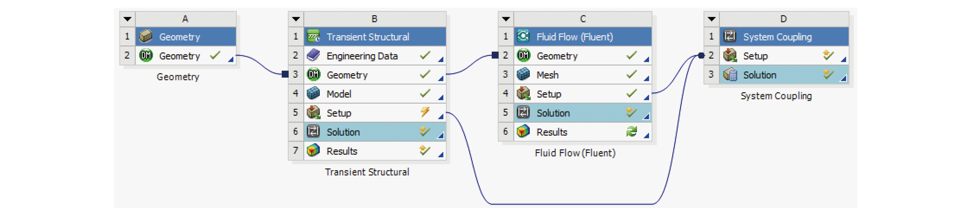
Task: Click the refresh-required status icon on Fluent Results
Action: (632, 132)
